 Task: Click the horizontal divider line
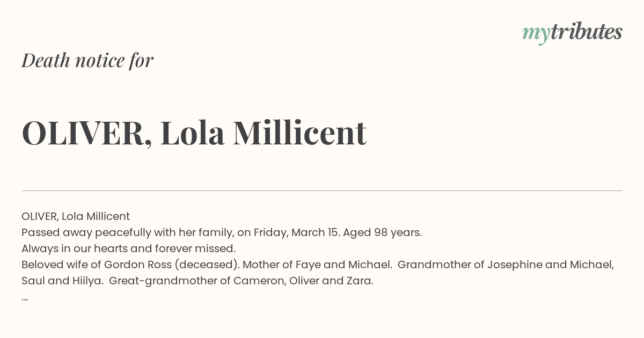[322, 190]
